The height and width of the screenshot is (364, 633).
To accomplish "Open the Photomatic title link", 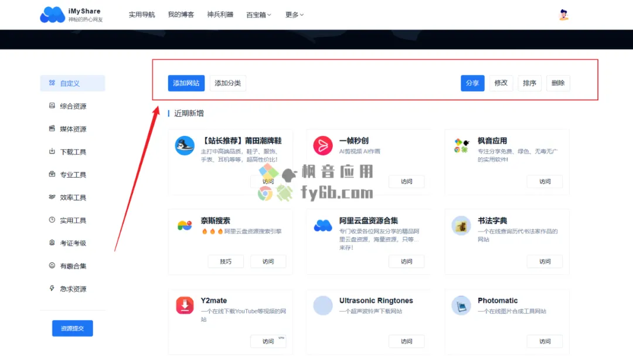I will click(x=498, y=301).
